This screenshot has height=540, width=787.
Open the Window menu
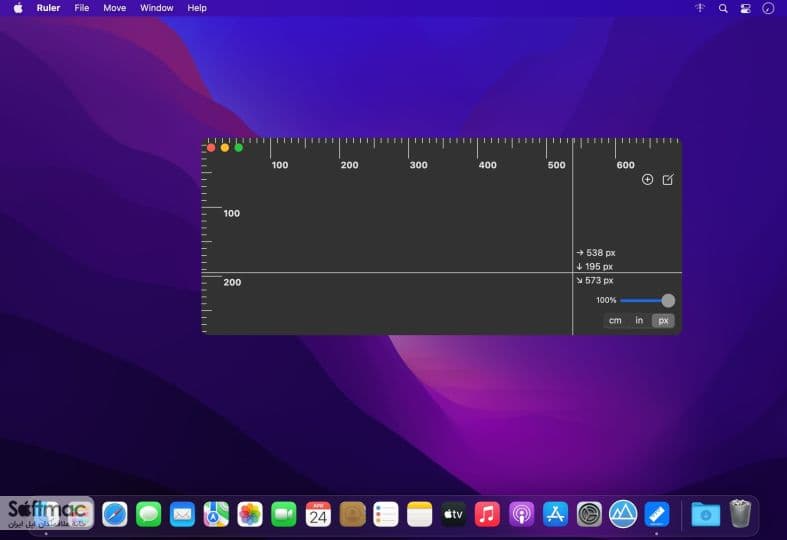click(x=157, y=8)
